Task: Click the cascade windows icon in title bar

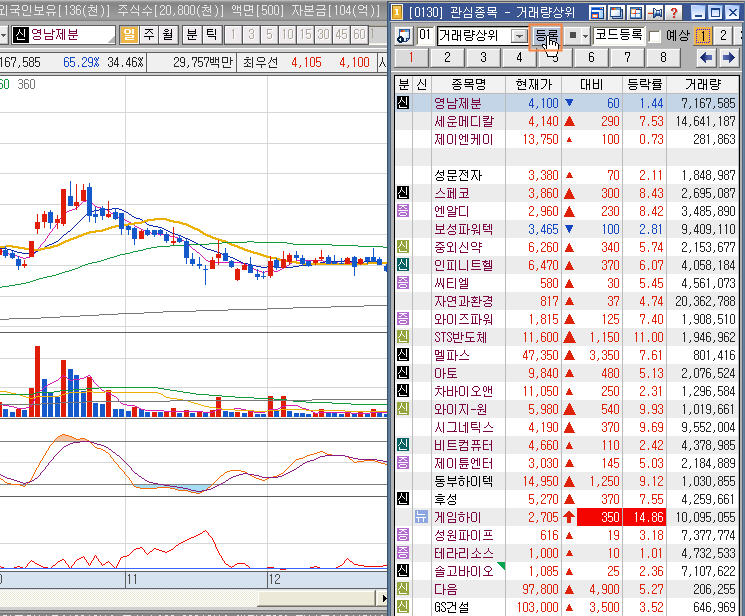Action: [x=617, y=12]
